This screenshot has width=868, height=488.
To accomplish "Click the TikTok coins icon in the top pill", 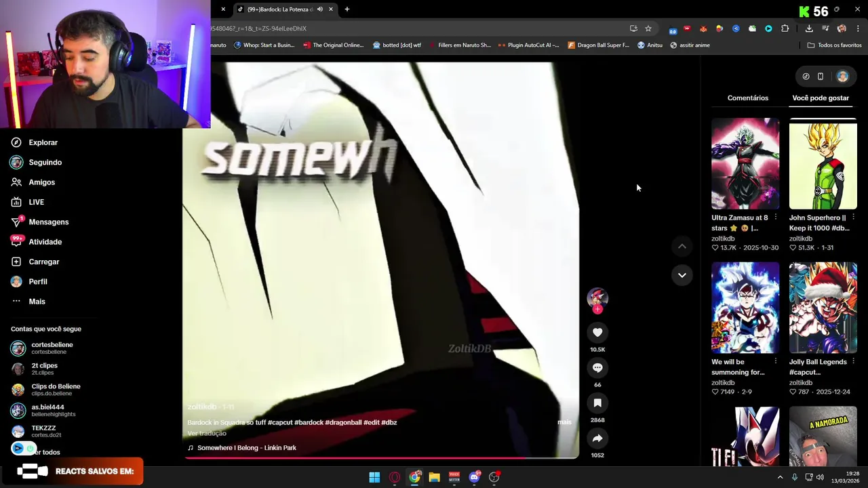I will (x=806, y=77).
